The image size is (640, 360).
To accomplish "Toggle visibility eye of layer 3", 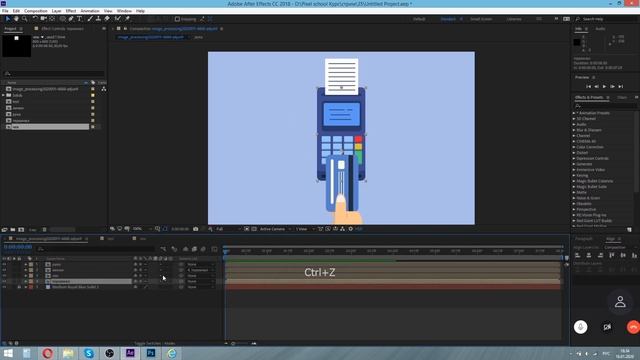I will (4, 276).
